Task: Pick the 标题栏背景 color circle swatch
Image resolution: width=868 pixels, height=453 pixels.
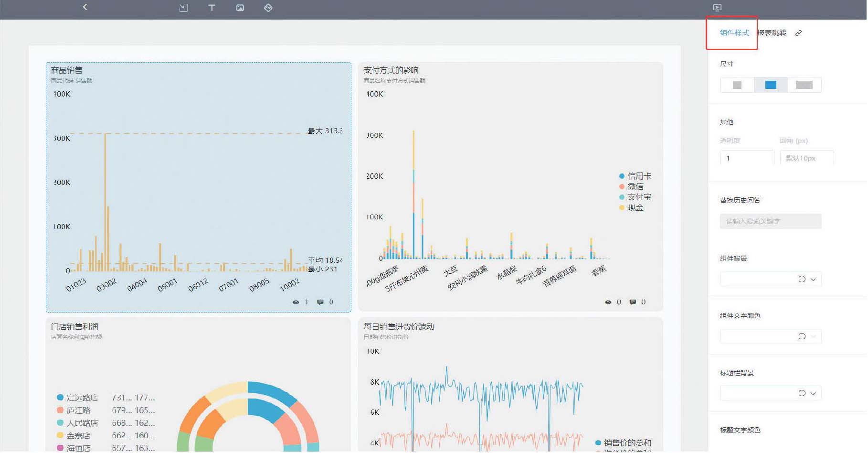Action: click(x=802, y=394)
